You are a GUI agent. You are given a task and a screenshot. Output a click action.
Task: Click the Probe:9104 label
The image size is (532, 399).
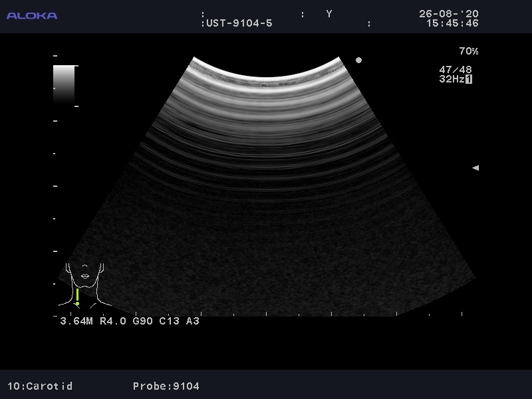[x=166, y=386]
